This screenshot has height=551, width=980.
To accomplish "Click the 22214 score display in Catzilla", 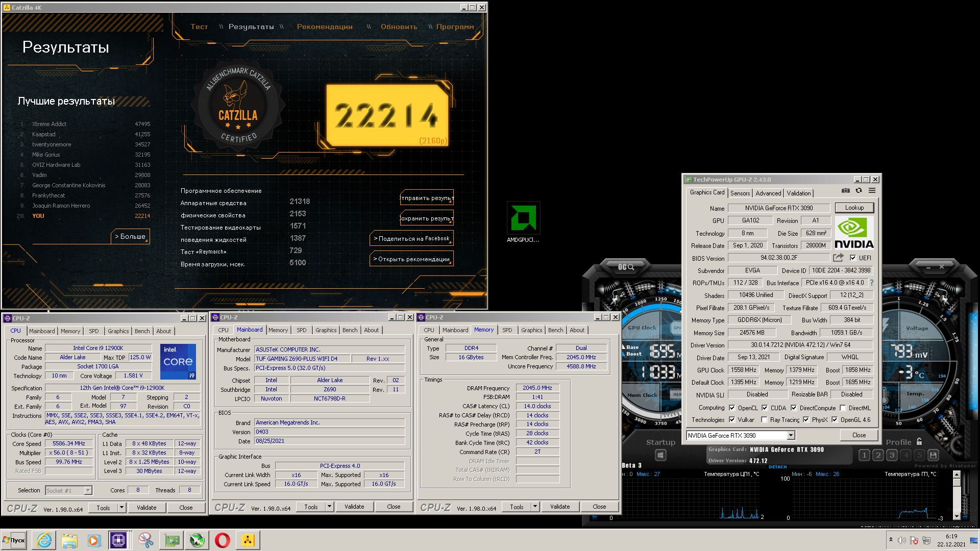I will point(387,115).
